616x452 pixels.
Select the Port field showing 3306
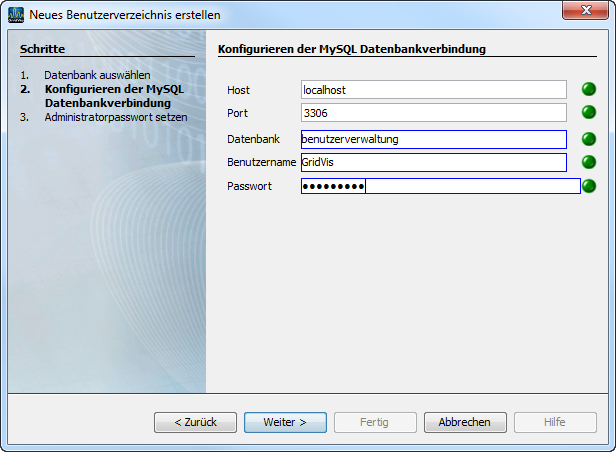(433, 113)
